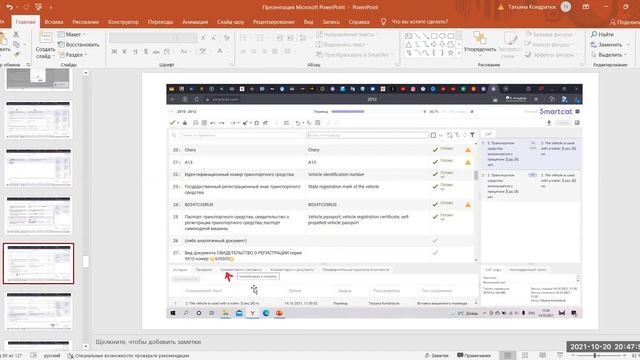
Task: Create a new slide with Создать слайд
Action: tap(45, 45)
